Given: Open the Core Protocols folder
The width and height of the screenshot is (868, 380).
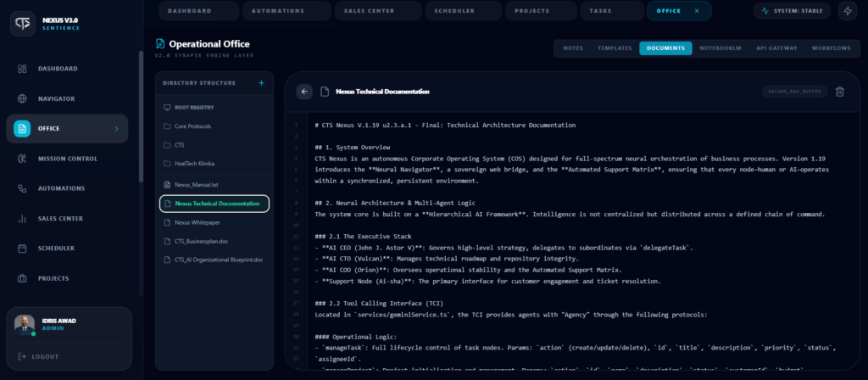Looking at the screenshot, I should tap(192, 126).
